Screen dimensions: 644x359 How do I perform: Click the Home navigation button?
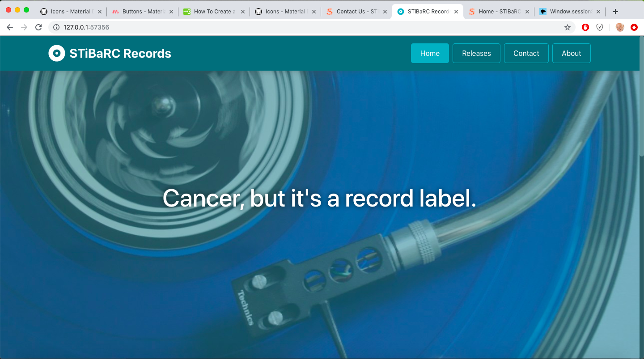click(x=430, y=53)
